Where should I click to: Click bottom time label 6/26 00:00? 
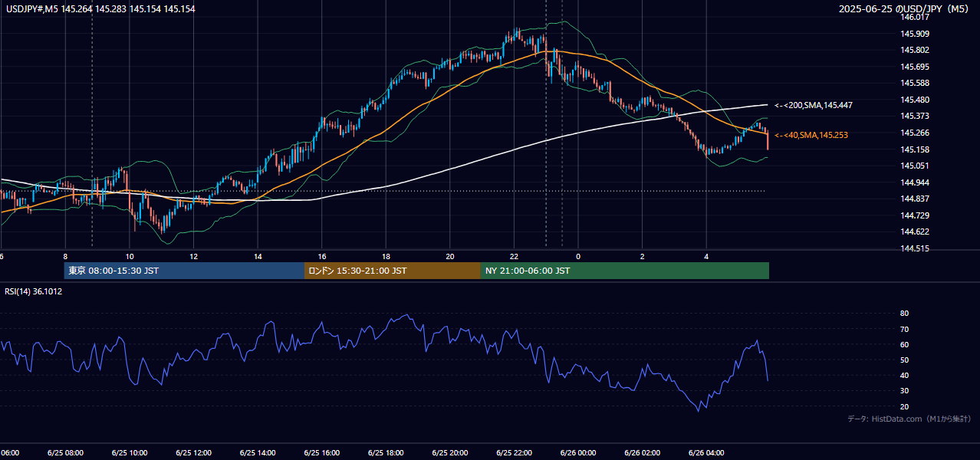[x=578, y=453]
